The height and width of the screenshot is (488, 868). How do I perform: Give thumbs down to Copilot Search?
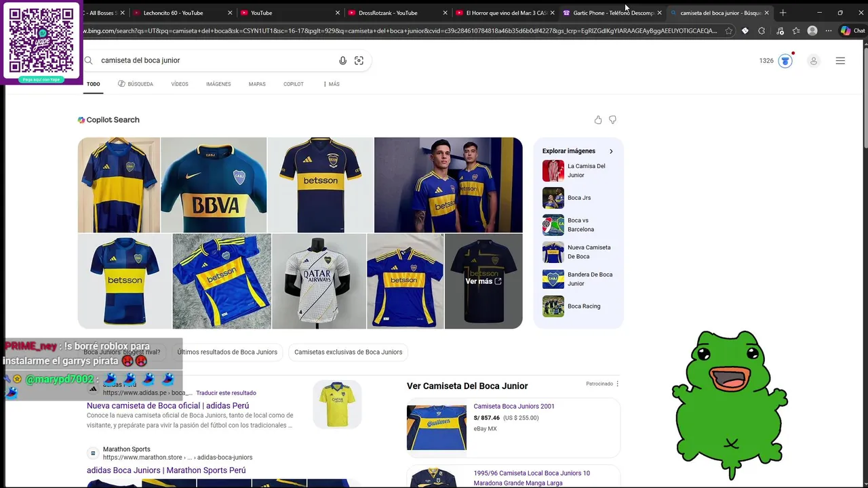(x=612, y=120)
